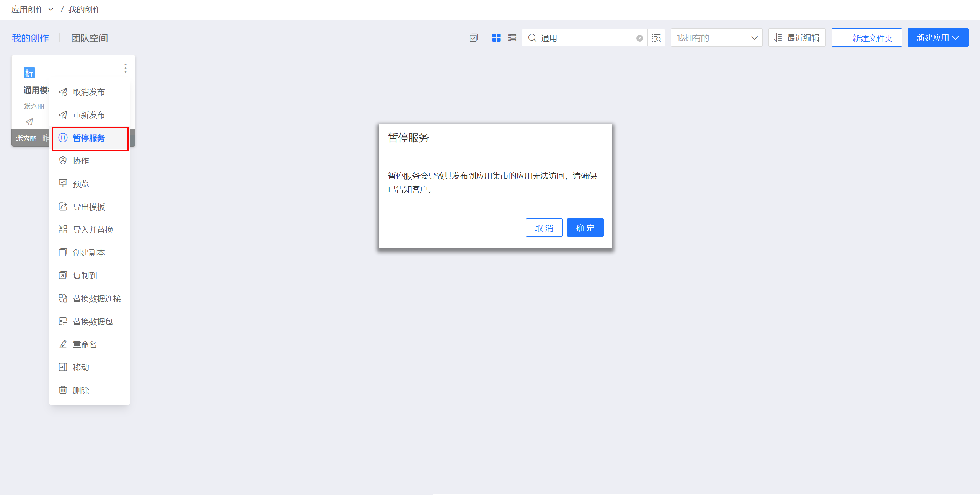Click the search magnifier icon
Screen dimensions: 980x495
tap(532, 38)
